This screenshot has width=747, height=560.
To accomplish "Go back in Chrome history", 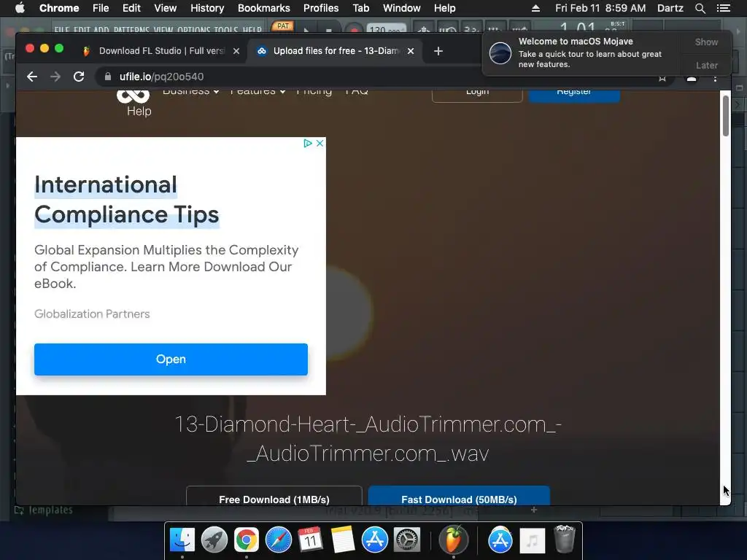I will tap(32, 77).
